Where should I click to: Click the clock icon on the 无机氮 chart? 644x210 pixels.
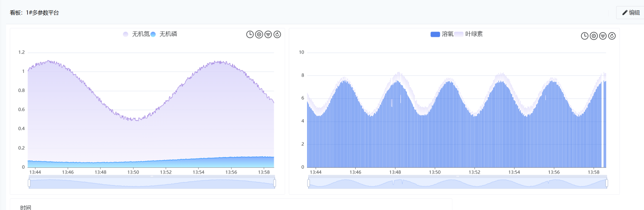click(250, 35)
